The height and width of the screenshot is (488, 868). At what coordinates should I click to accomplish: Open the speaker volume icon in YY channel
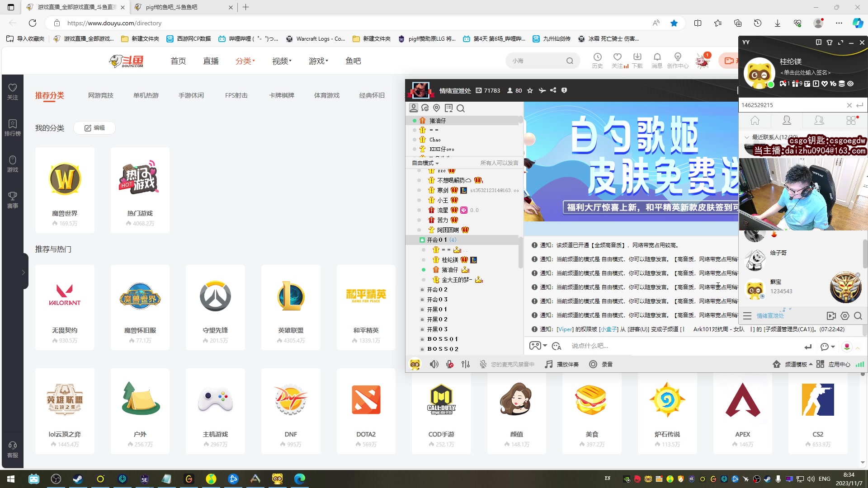pyautogui.click(x=434, y=364)
